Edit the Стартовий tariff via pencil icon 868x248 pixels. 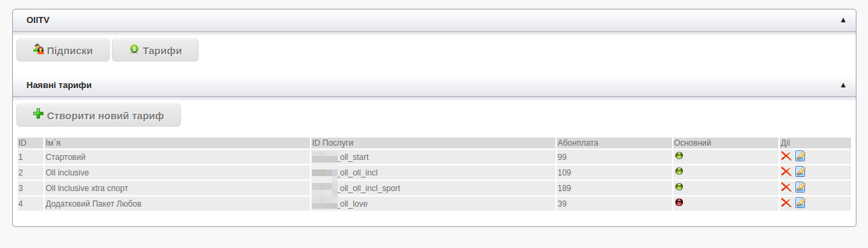click(x=800, y=156)
